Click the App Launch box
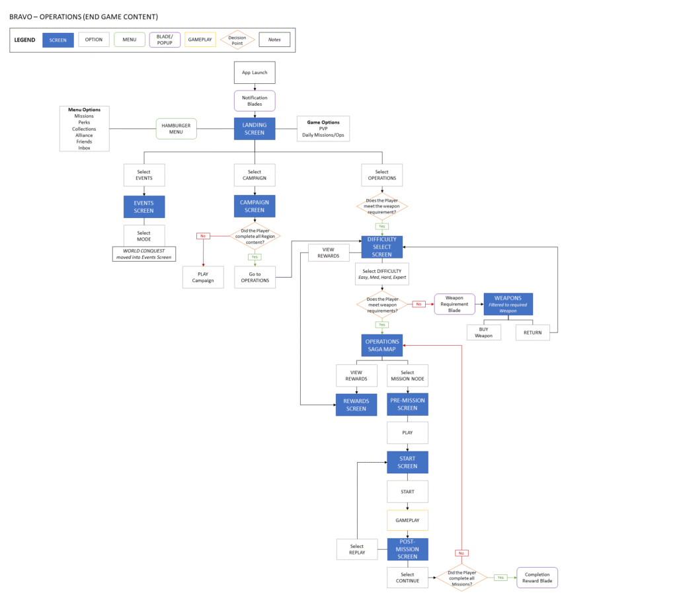The width and height of the screenshot is (677, 616). tap(255, 73)
